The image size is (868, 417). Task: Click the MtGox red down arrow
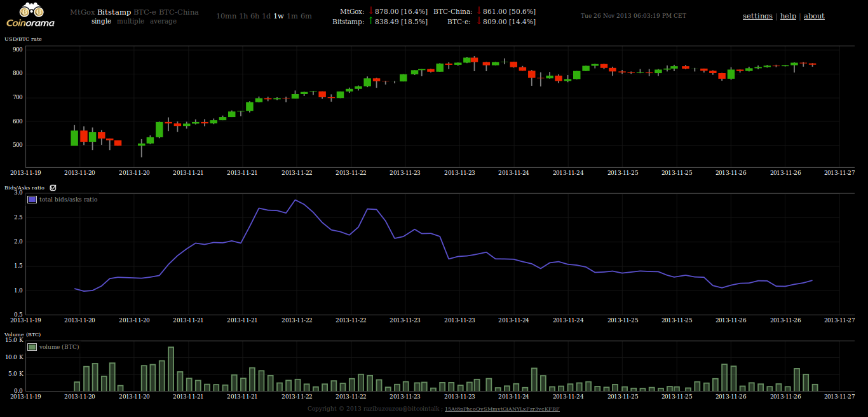point(370,11)
